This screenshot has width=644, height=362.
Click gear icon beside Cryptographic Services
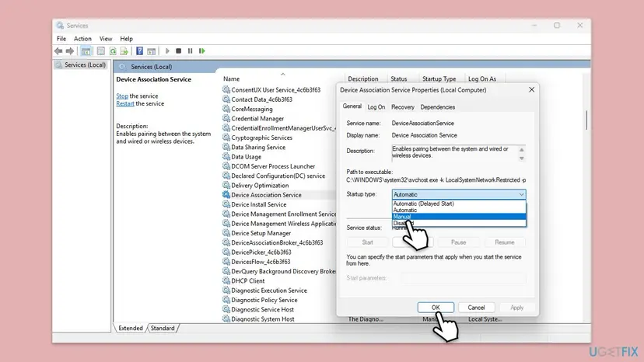(x=226, y=137)
